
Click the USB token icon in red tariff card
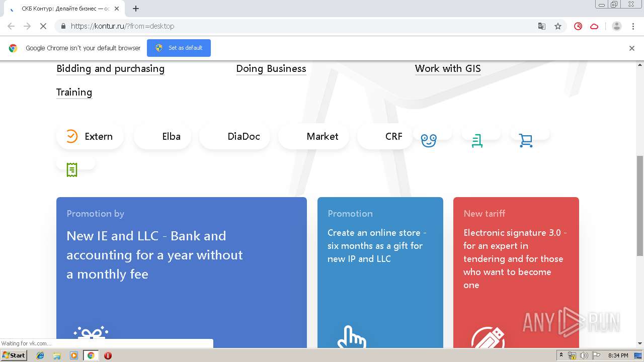tap(488, 338)
